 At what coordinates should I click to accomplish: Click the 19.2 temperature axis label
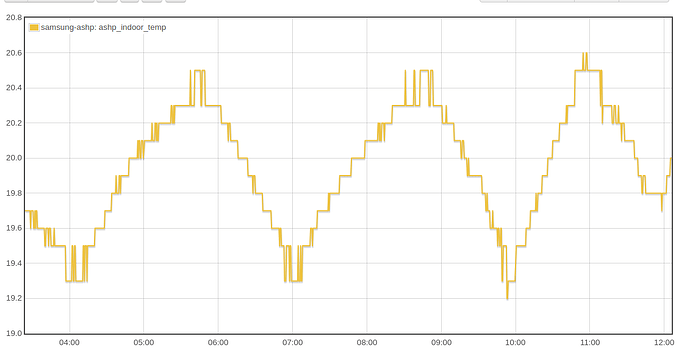[x=14, y=298]
